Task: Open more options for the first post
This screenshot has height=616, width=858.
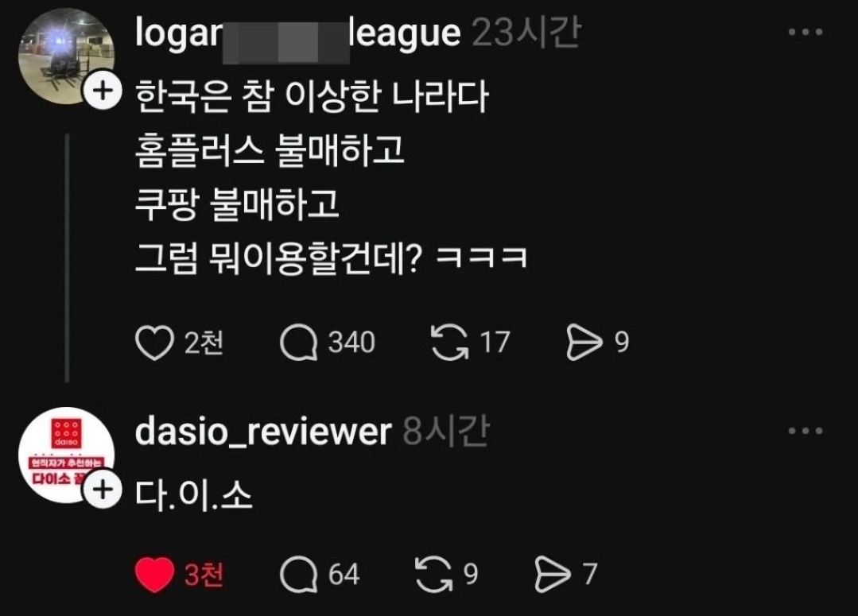Action: tap(806, 33)
